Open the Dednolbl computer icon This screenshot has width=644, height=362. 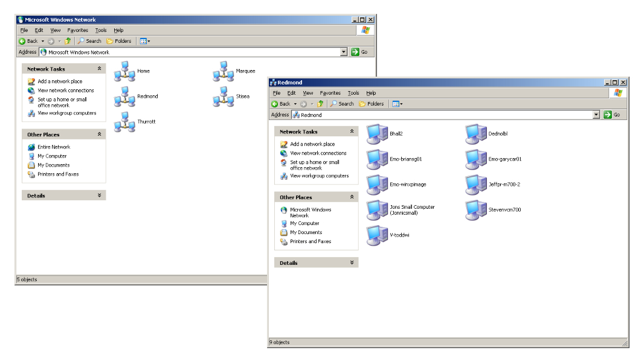(475, 134)
